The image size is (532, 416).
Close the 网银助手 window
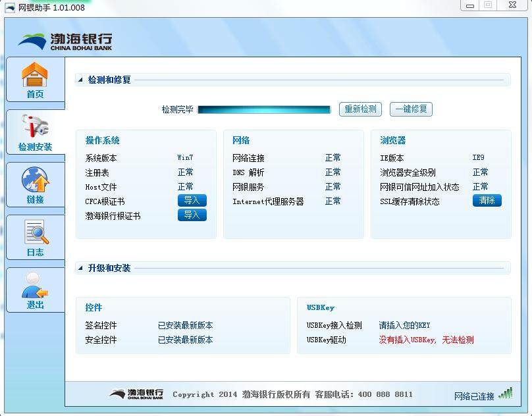click(x=513, y=5)
